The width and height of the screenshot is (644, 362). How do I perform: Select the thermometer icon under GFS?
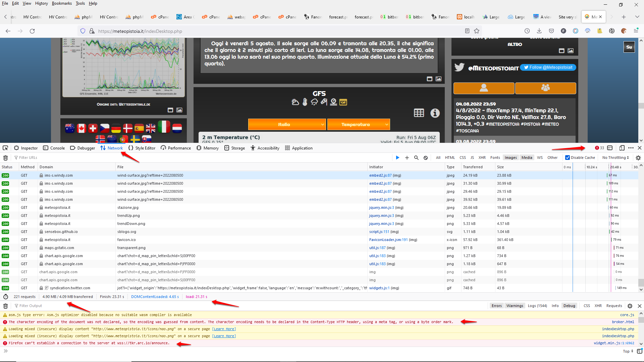click(305, 102)
